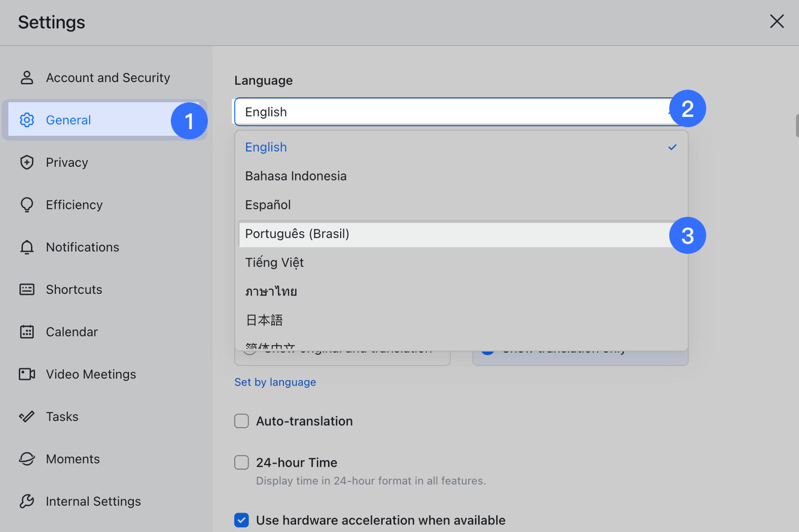
Task: Click the Account and Security person icon
Action: coord(27,78)
